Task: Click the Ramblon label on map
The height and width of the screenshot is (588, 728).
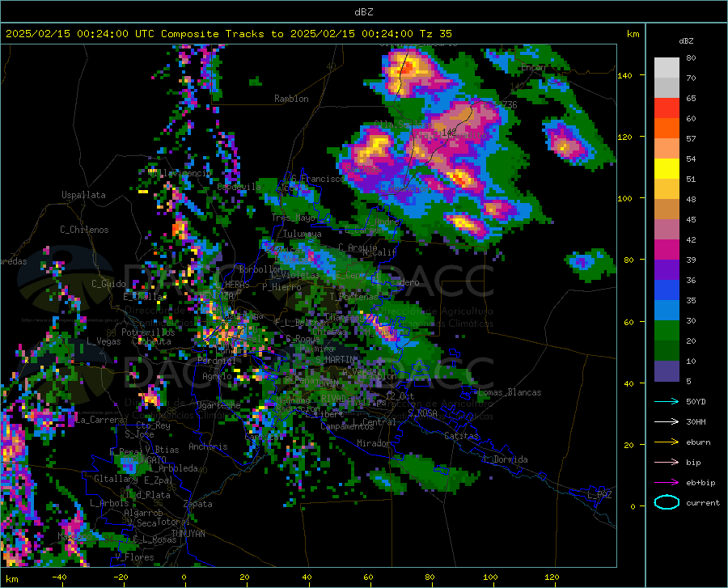Action: (x=291, y=99)
